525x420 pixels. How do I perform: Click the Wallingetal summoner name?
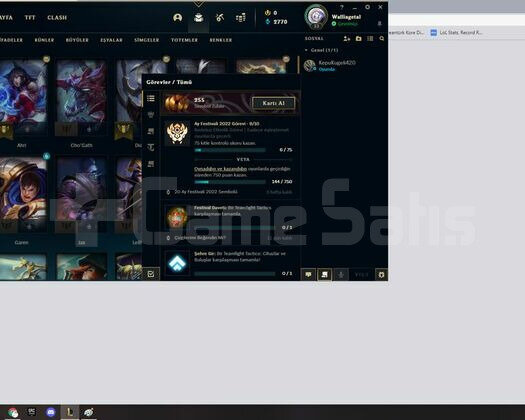click(346, 17)
